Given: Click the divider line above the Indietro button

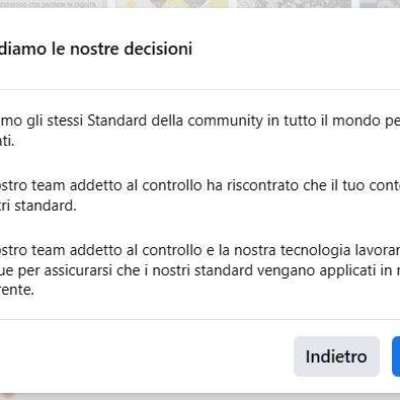Looking at the screenshot, I should [x=200, y=319].
